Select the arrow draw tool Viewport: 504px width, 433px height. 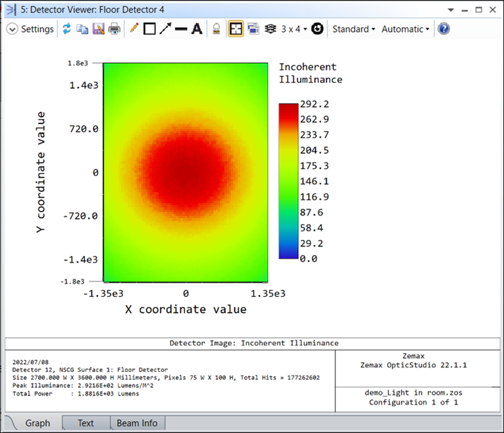[165, 29]
